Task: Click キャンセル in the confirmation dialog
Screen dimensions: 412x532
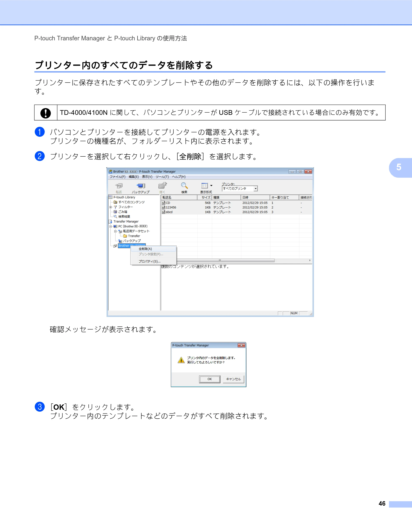Action: tap(233, 379)
